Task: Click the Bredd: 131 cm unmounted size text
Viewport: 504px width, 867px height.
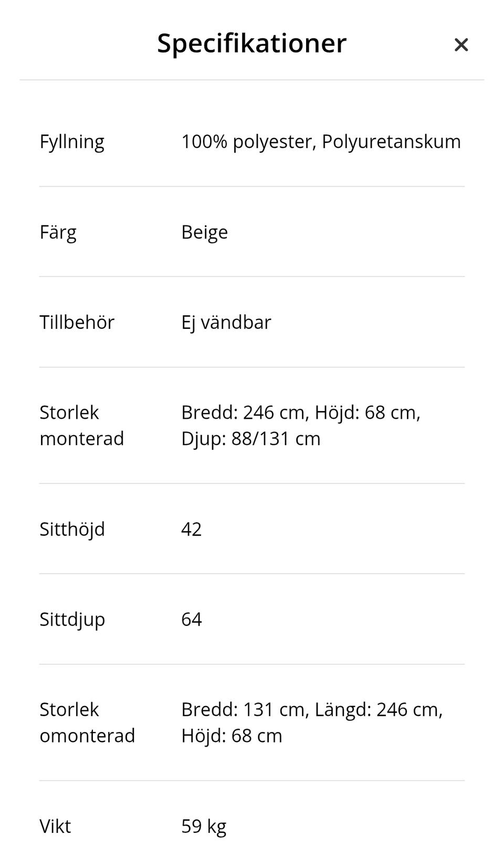Action: [x=243, y=710]
